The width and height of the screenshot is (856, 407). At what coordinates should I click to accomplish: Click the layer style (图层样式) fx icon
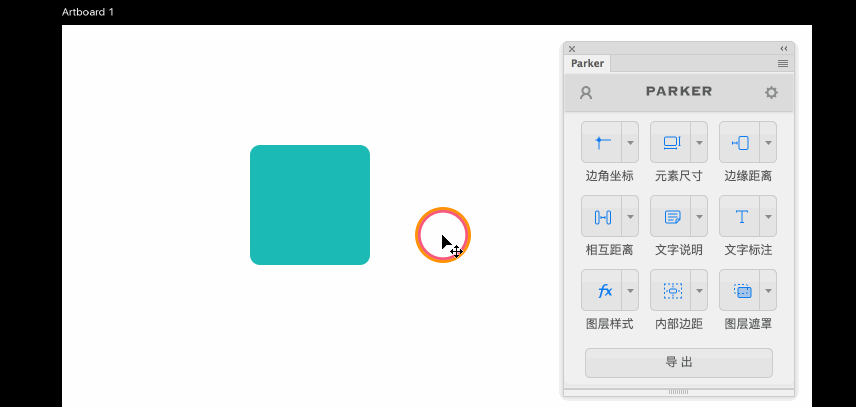(x=602, y=290)
